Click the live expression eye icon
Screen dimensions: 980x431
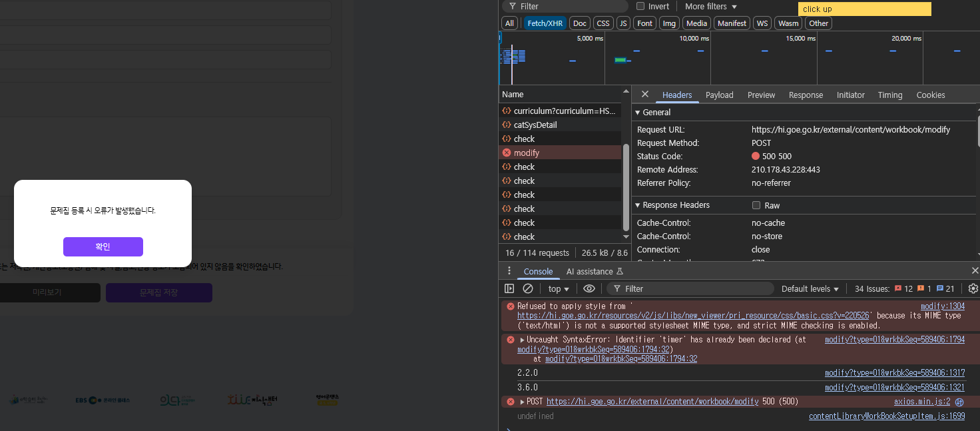tap(589, 288)
